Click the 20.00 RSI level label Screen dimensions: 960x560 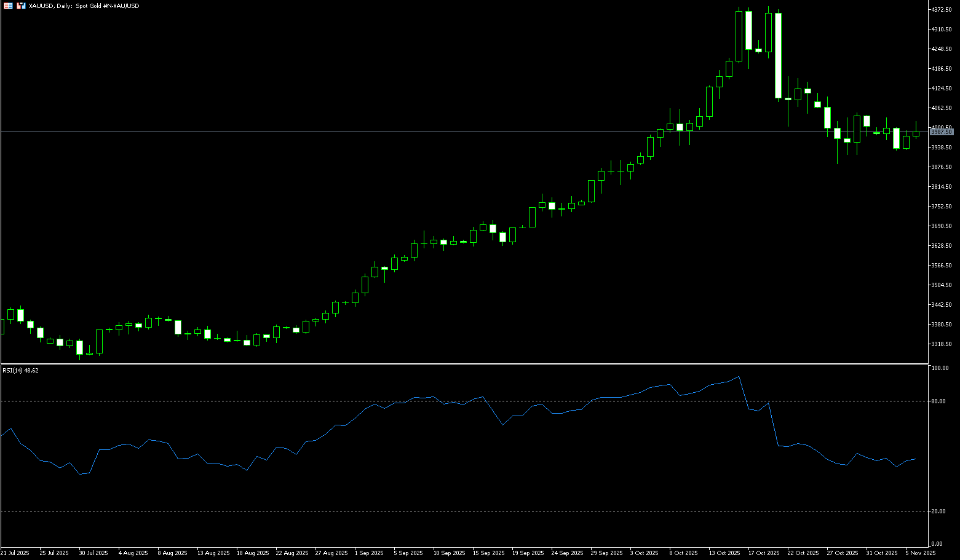click(938, 511)
